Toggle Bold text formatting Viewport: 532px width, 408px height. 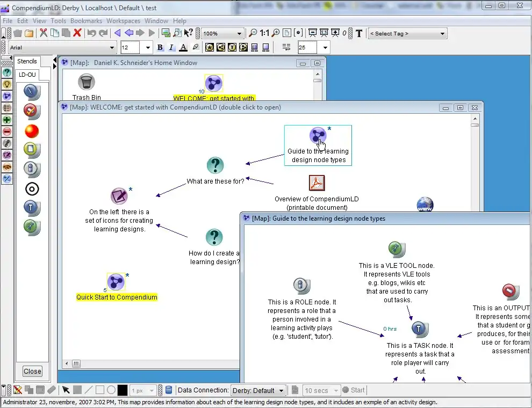pyautogui.click(x=160, y=47)
